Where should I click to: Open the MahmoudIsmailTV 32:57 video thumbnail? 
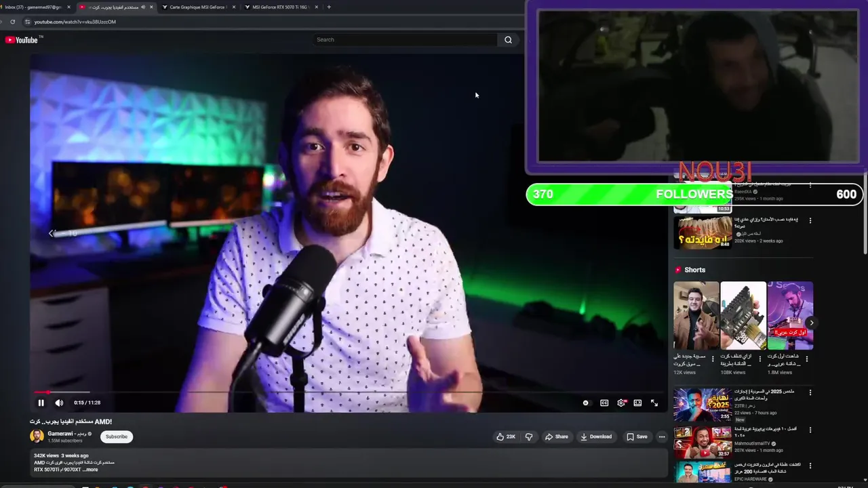click(x=703, y=442)
